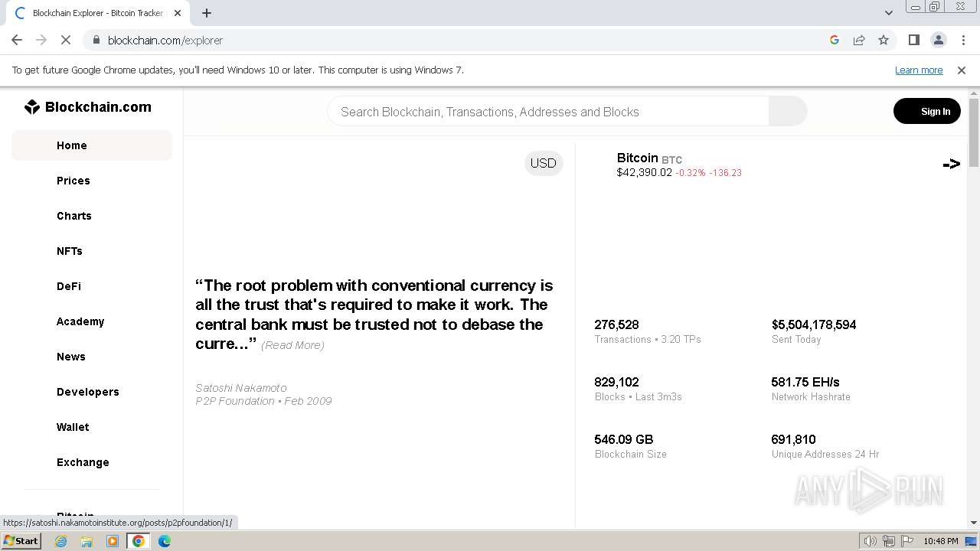Click the 276,528 transactions value
This screenshot has width=980, height=551.
[616, 324]
